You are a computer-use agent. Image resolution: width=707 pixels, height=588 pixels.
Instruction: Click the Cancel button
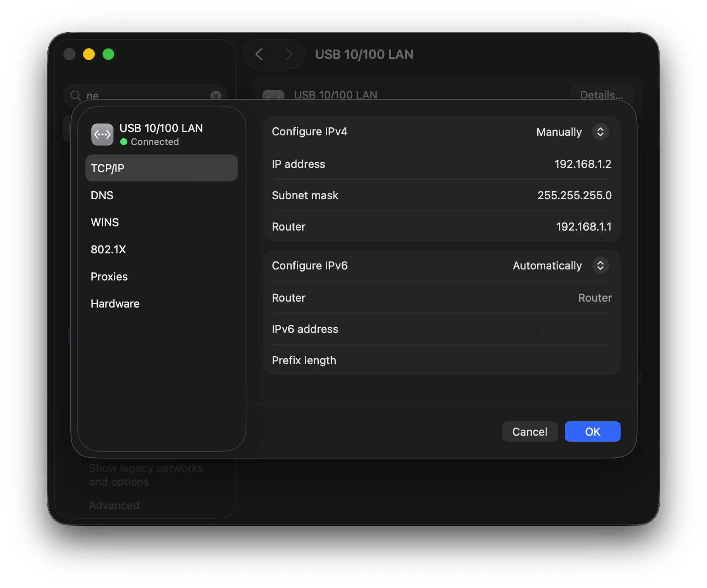pyautogui.click(x=529, y=431)
